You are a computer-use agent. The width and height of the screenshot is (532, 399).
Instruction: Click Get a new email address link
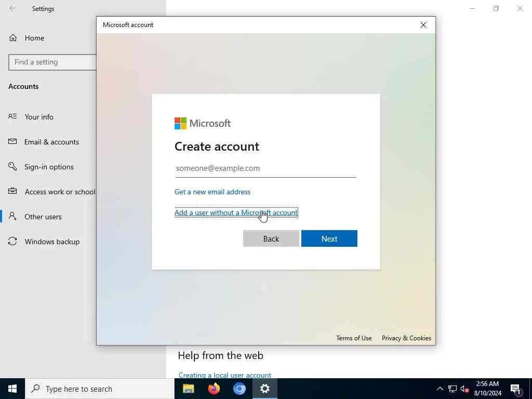212,192
